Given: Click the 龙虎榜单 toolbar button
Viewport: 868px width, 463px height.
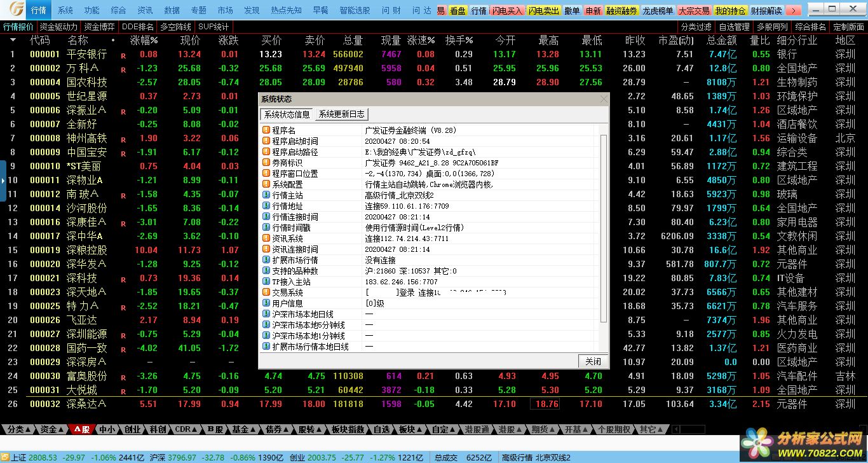Looking at the screenshot, I should tap(658, 11).
